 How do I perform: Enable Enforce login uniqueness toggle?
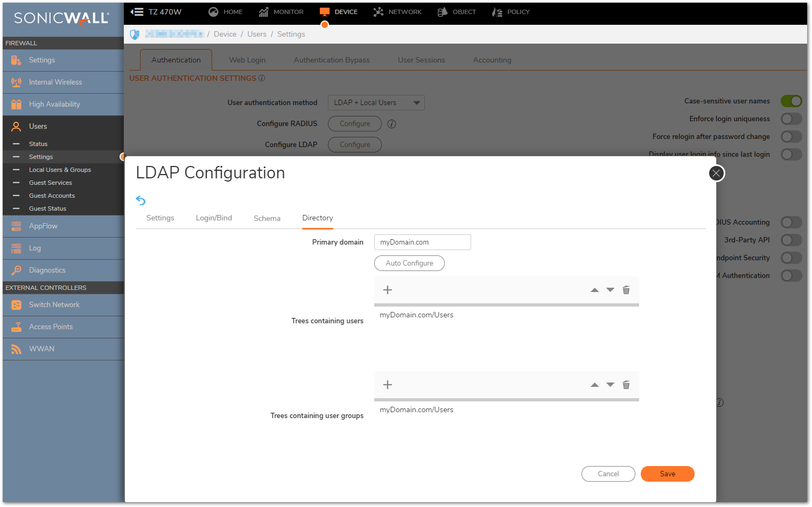point(791,119)
